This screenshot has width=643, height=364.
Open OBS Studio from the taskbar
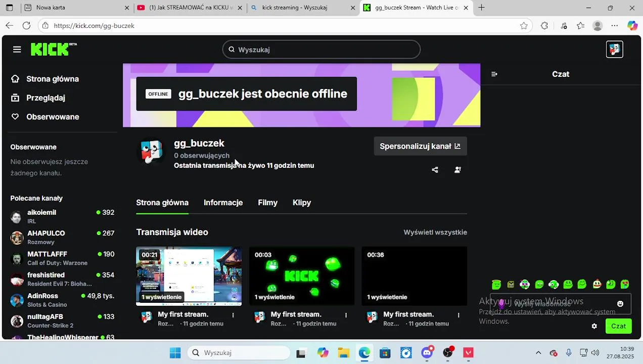click(x=448, y=353)
